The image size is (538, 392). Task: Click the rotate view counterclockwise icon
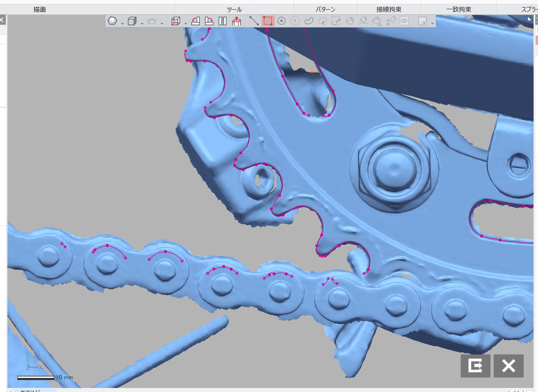[x=195, y=21]
